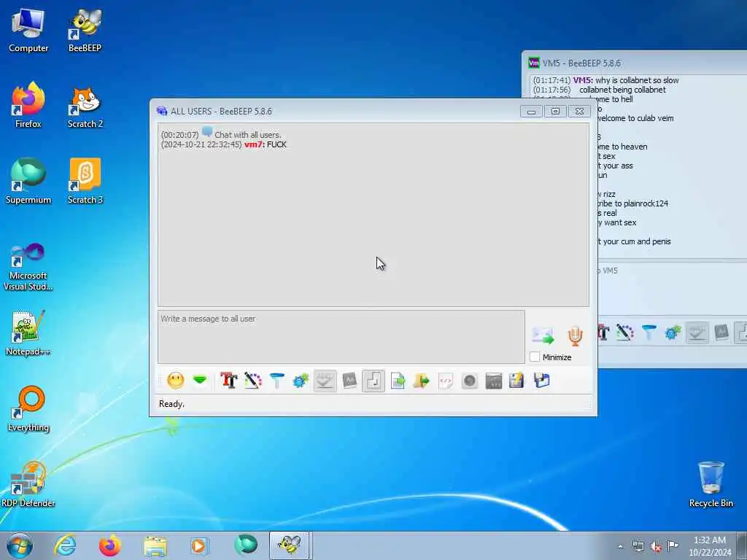747x560 pixels.
Task: Select the Firefox desktop shortcut
Action: [28, 106]
